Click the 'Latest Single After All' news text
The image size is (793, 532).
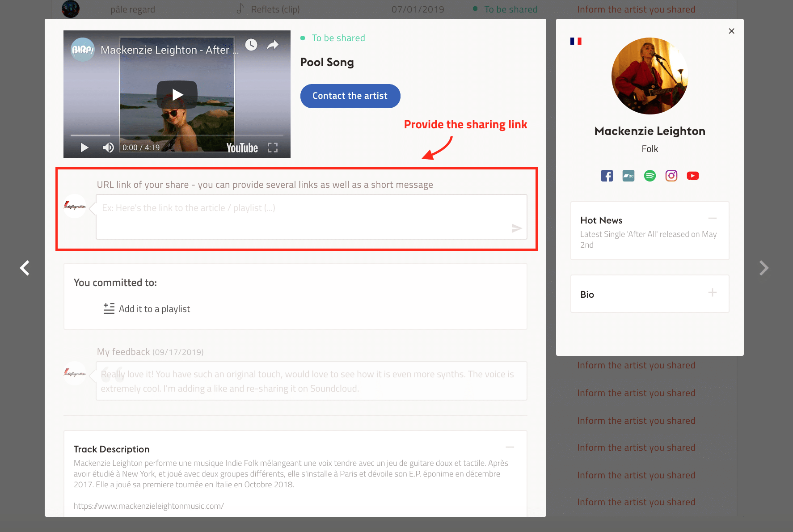tap(648, 240)
